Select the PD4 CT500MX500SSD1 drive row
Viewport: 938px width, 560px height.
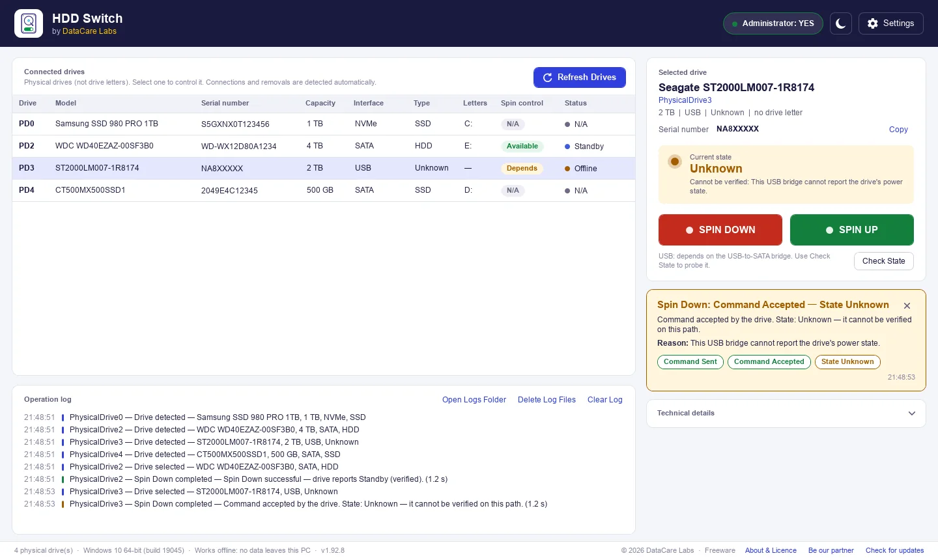coord(324,190)
